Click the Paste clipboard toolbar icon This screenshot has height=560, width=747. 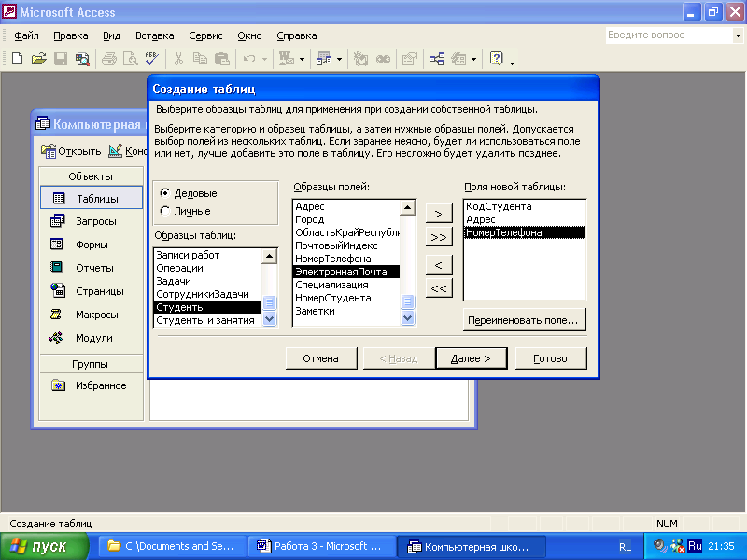[x=221, y=59]
